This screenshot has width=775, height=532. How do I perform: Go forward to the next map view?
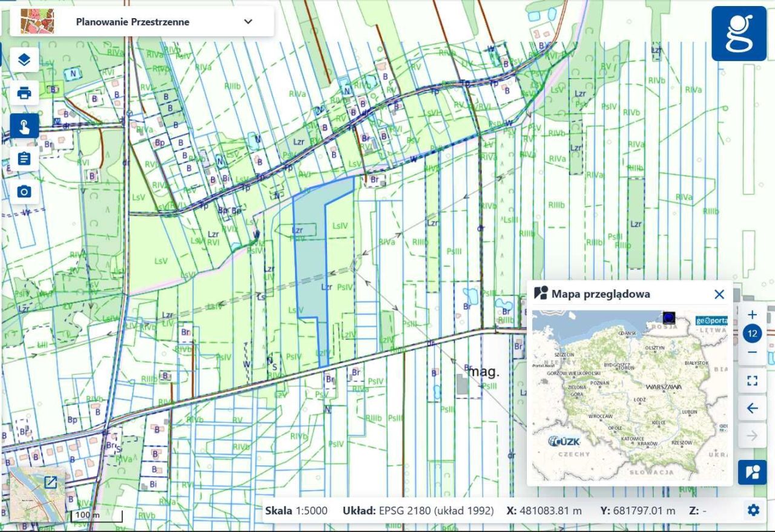coord(752,436)
